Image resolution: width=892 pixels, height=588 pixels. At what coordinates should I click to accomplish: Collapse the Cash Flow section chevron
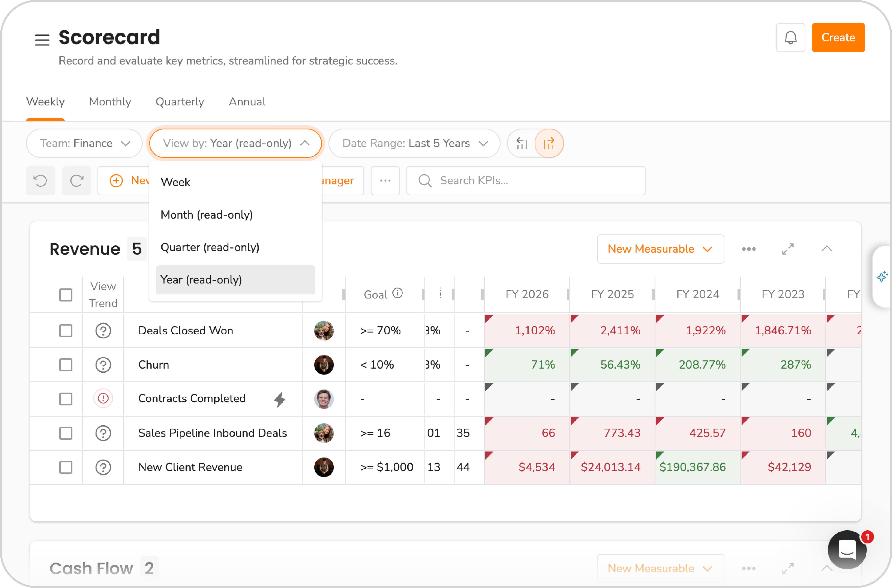click(826, 568)
